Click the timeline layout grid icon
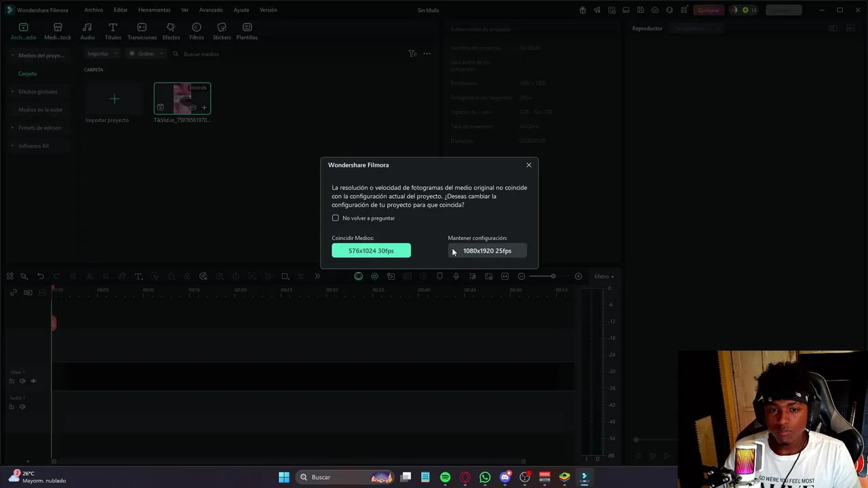The height and width of the screenshot is (488, 868). tap(10, 277)
